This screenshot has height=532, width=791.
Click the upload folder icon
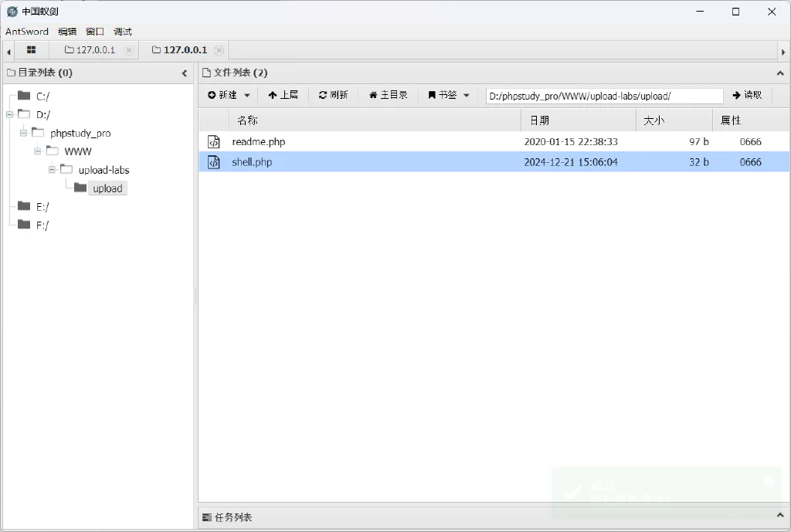pyautogui.click(x=80, y=188)
